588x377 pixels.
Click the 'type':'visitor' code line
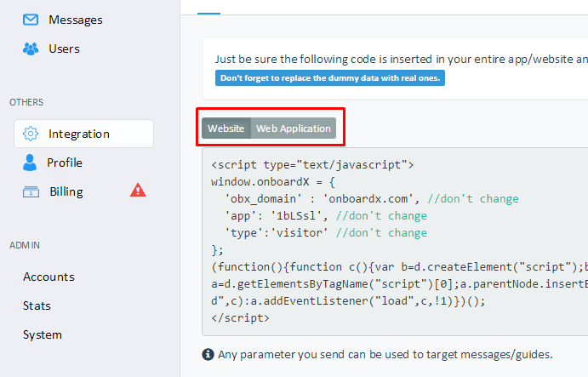tap(326, 233)
